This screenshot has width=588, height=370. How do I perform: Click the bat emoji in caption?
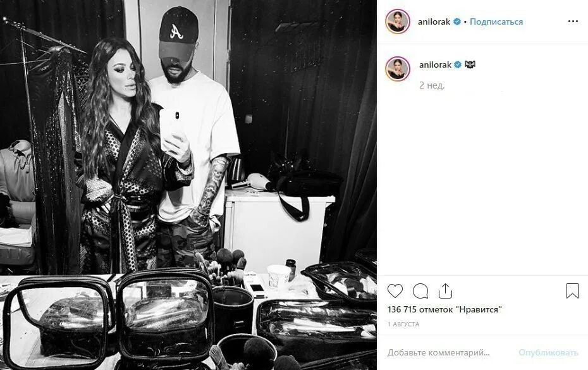pos(470,65)
